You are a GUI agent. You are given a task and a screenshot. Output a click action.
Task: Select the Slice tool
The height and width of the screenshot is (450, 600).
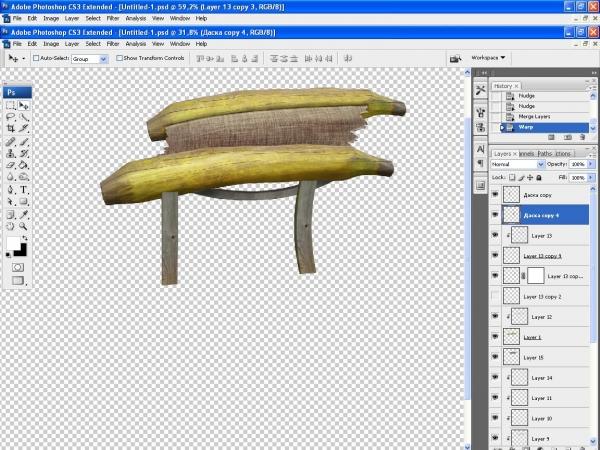pos(23,129)
